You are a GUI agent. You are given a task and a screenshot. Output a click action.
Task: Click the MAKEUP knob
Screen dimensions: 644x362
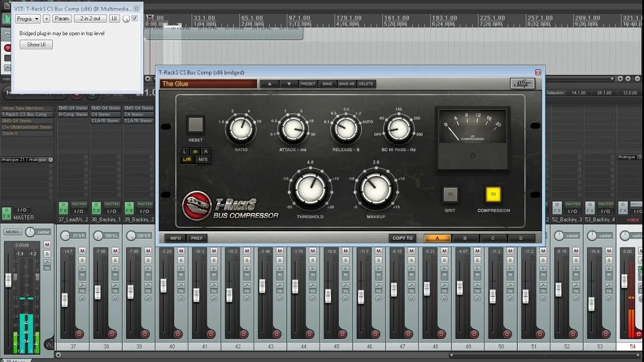376,189
